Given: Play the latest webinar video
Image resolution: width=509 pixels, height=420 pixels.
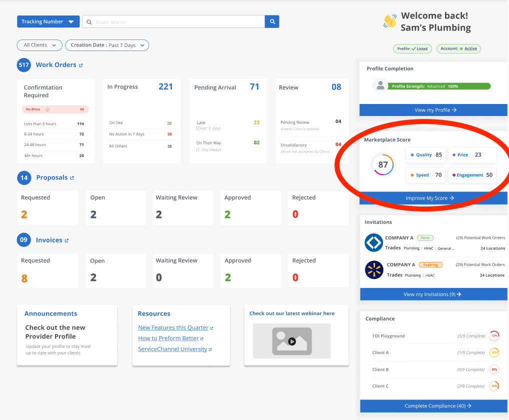Looking at the screenshot, I should (292, 341).
